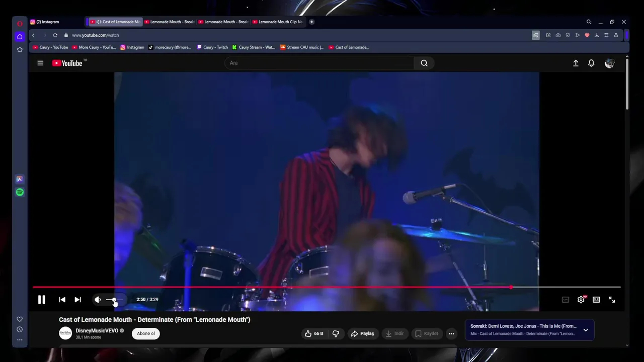Open the Instagram bookmark
Image resolution: width=644 pixels, height=362 pixels.
[x=132, y=47]
